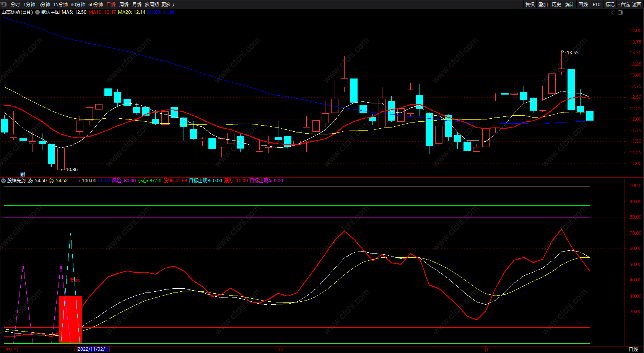Click the 返回 back button
Image resolution: width=644 pixels, height=353 pixels.
[x=637, y=5]
